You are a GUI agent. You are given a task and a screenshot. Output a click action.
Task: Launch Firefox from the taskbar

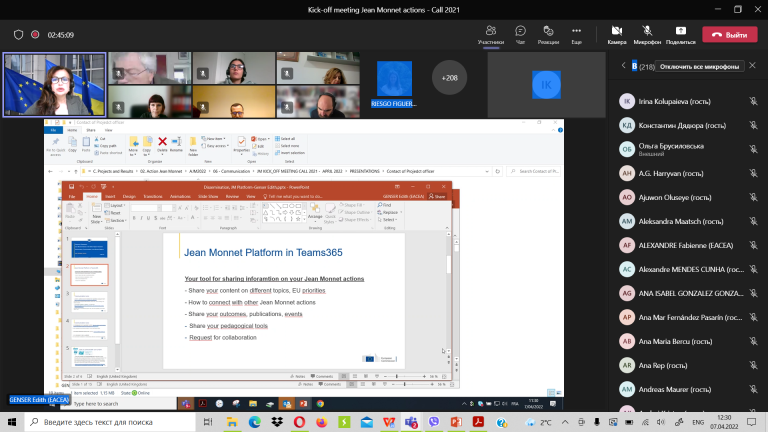point(322,422)
